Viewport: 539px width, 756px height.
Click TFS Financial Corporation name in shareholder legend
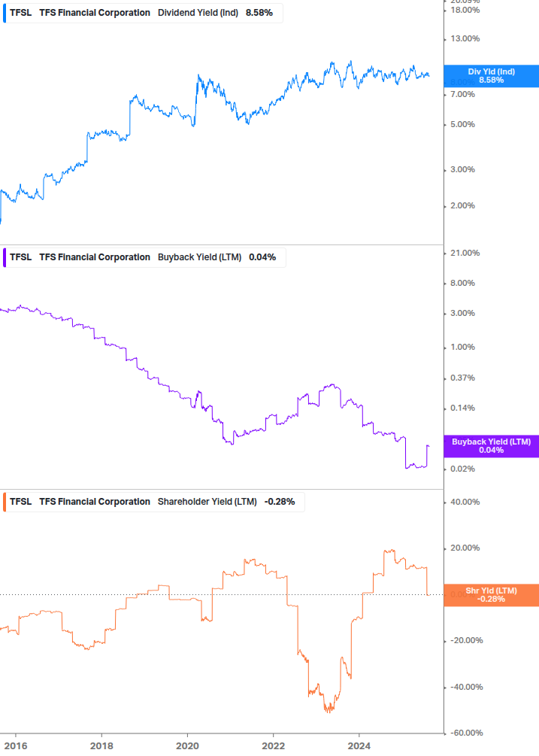tap(95, 502)
